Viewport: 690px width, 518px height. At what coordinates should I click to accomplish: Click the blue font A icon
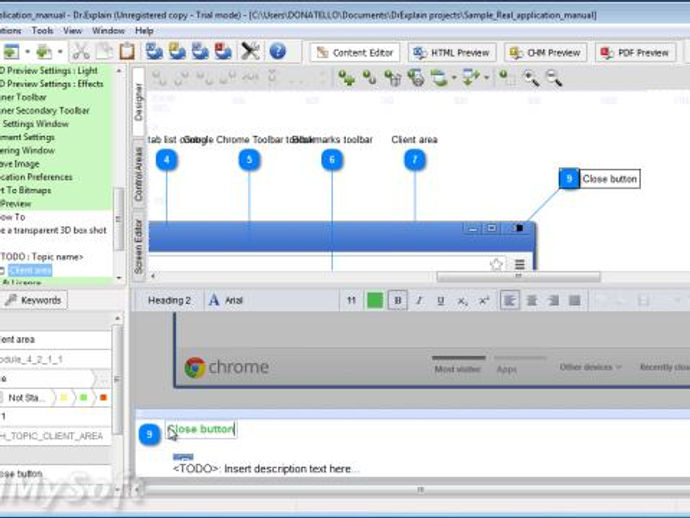coord(214,301)
